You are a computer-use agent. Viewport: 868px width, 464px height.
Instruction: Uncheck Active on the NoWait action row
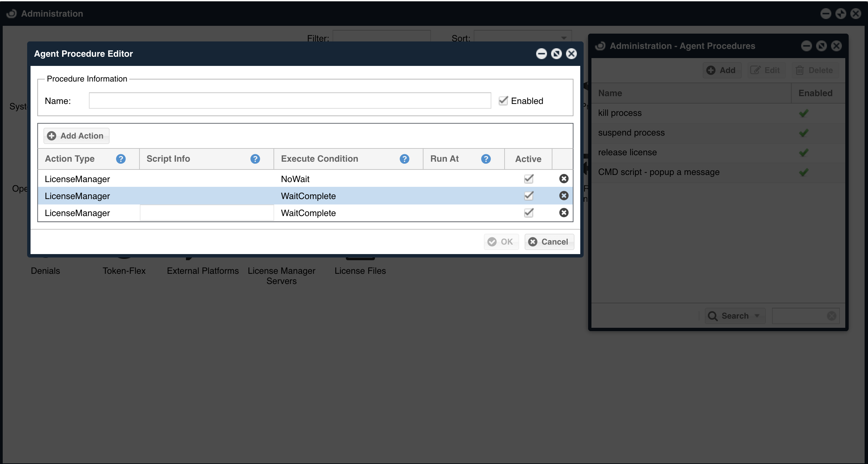coord(528,179)
